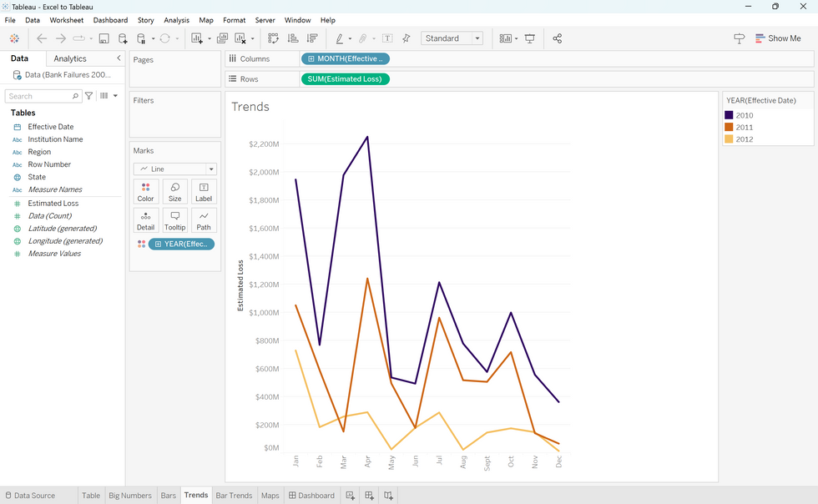Click the filter fields funnel icon
This screenshot has width=818, height=504.
click(x=89, y=96)
